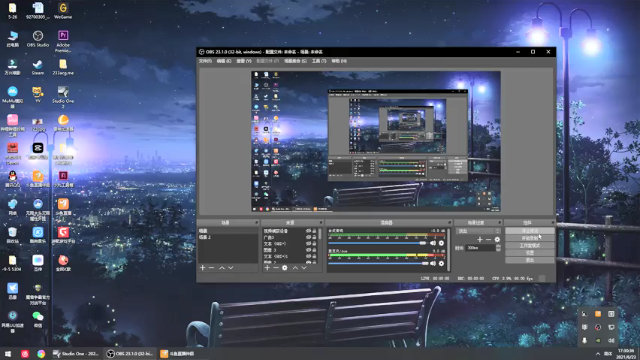Open settings gear for the desktop audio channel

click(441, 243)
